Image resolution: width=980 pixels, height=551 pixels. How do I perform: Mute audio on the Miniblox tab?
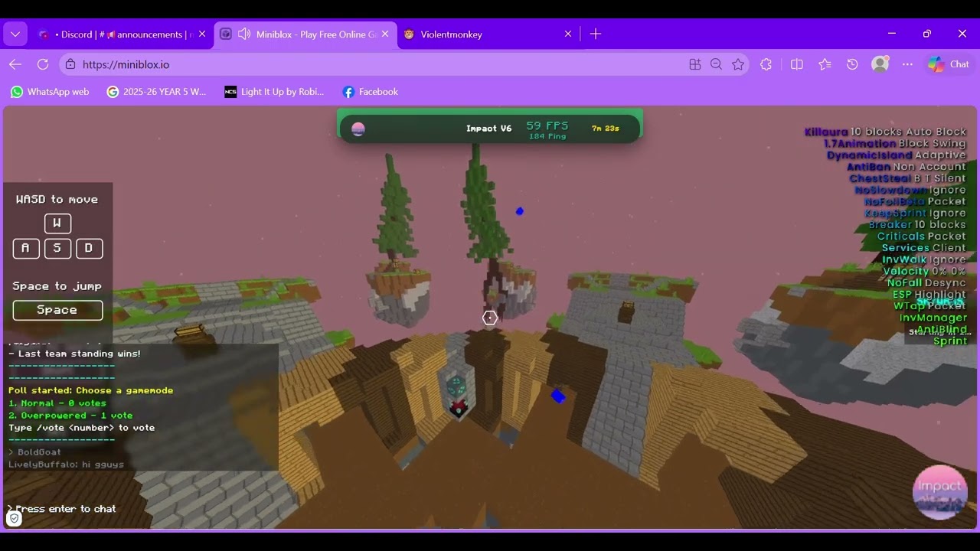click(x=245, y=34)
